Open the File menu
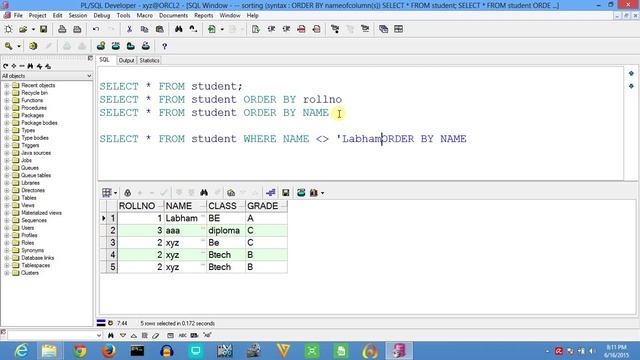Image resolution: width=640 pixels, height=360 pixels. pyautogui.click(x=18, y=16)
